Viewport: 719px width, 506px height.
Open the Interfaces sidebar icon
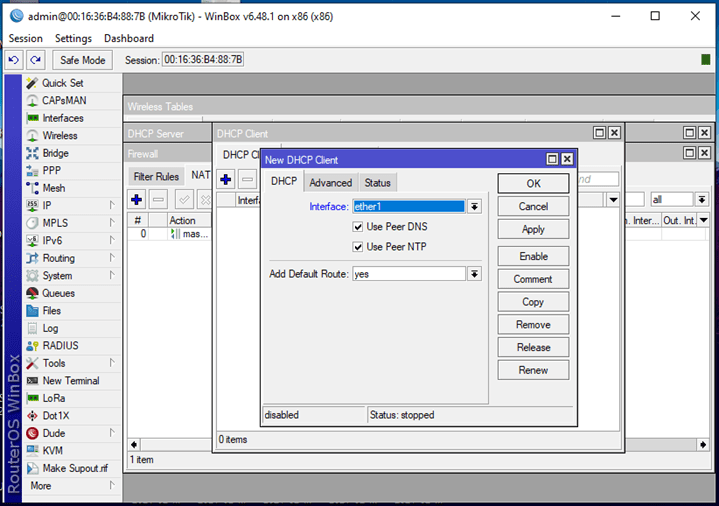click(32, 118)
